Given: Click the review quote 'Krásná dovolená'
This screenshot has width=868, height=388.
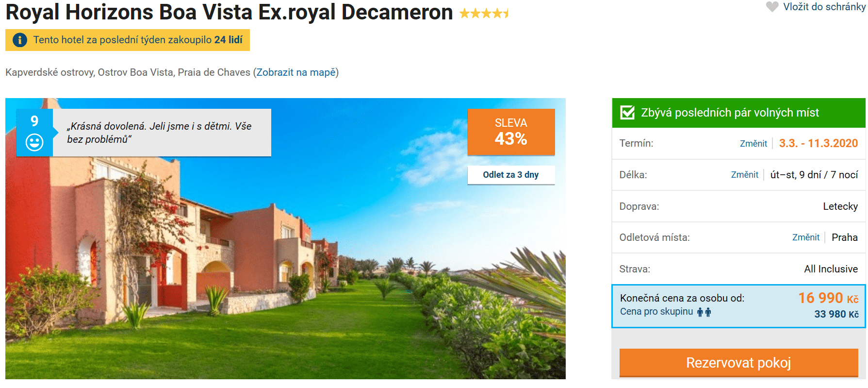Looking at the screenshot, I should pyautogui.click(x=160, y=133).
